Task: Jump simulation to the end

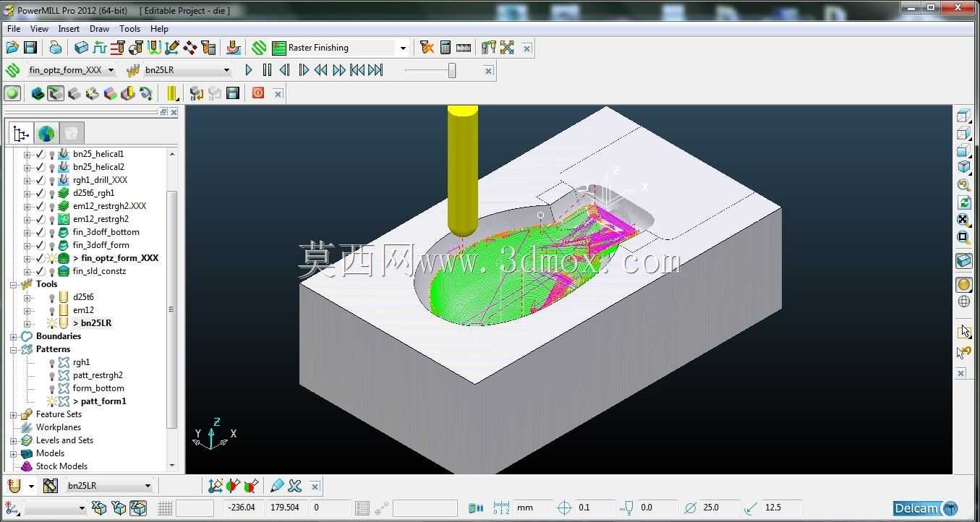Action: point(375,70)
